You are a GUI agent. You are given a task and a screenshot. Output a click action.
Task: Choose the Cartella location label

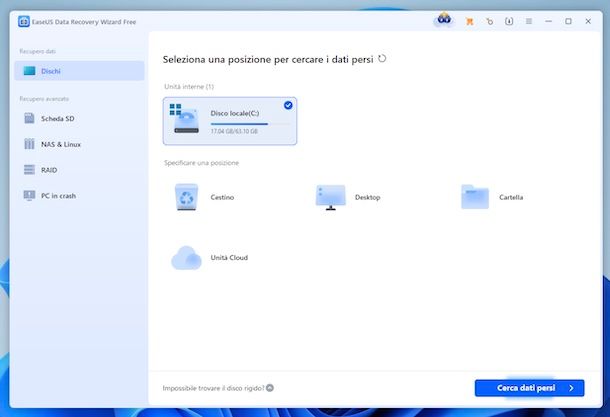tap(511, 197)
